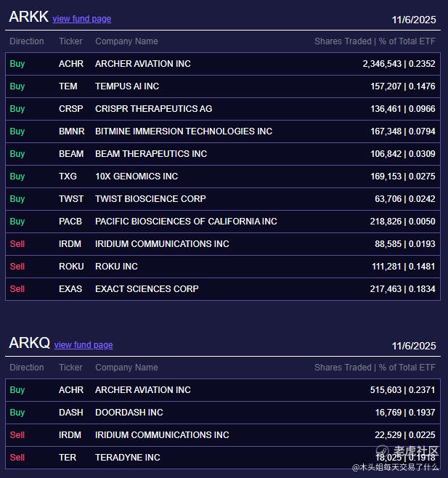Click the value 22,529 | 0.0225
The image size is (448, 478).
coord(405,435)
